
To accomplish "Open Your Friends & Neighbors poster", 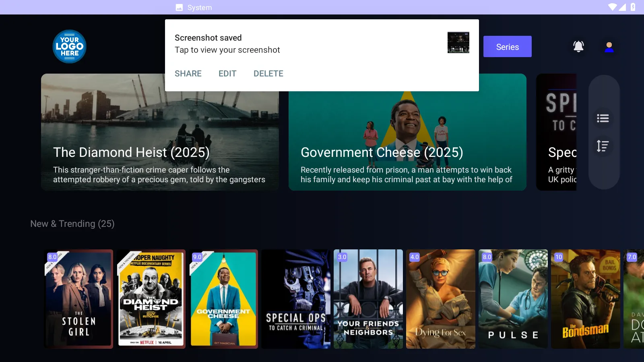I will 368,299.
